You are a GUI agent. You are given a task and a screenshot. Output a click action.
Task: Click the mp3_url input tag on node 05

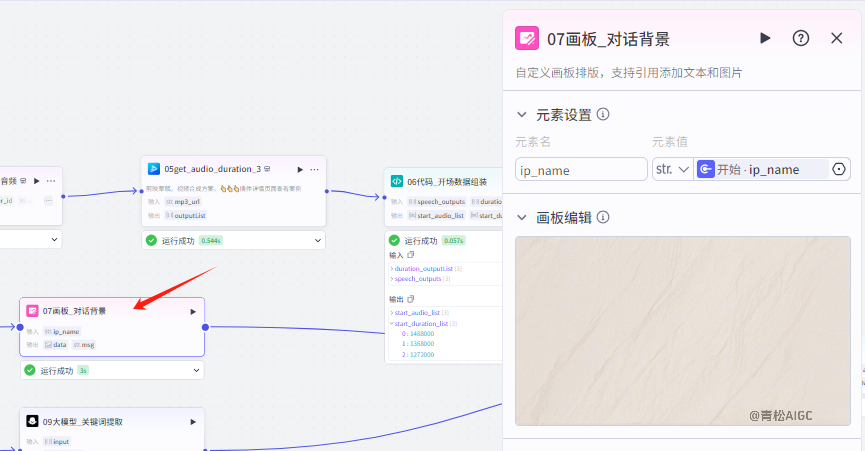[183, 202]
